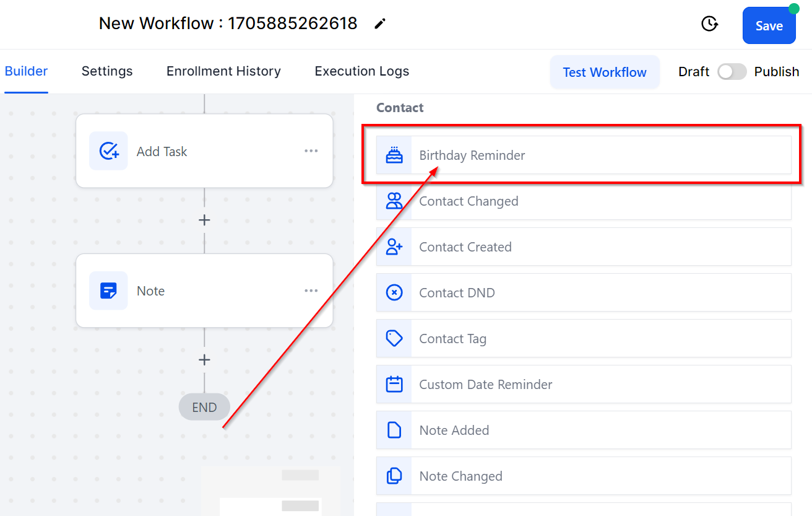Click the Contact Created person-plus icon
812x516 pixels.
coord(394,247)
